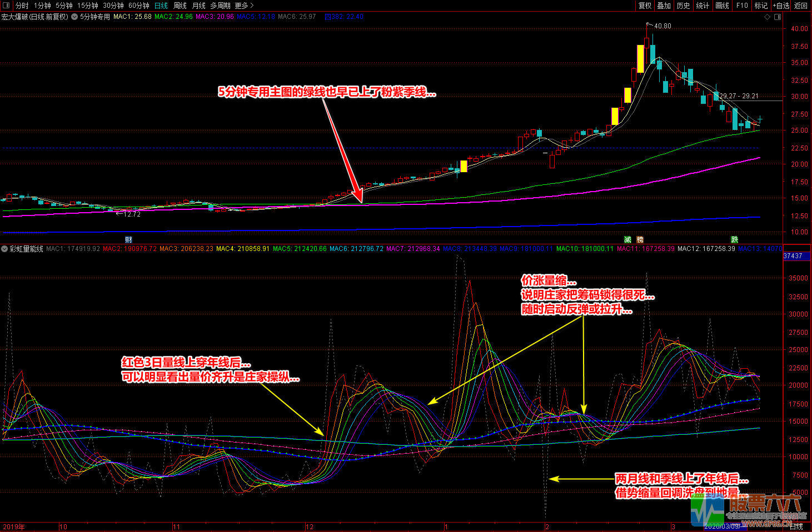This screenshot has width=812, height=532.
Task: Click the 2020/03/09 date marker
Action: pos(723,526)
